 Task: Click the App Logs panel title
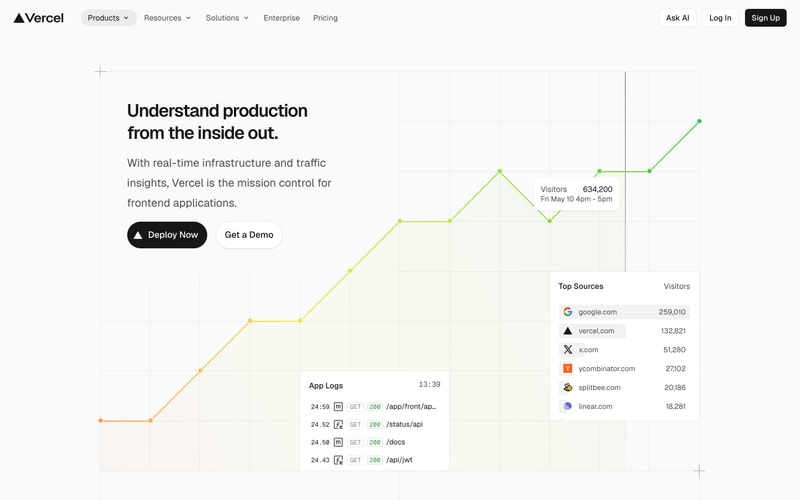coord(326,386)
